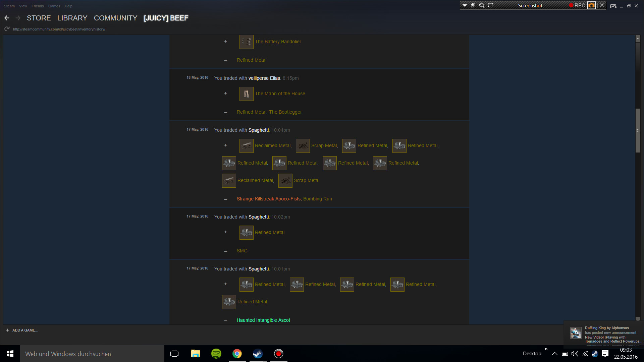Screen dimensions: 644x362
Task: Click Strange Killstreak Apoco-Fists link
Action: pos(268,199)
